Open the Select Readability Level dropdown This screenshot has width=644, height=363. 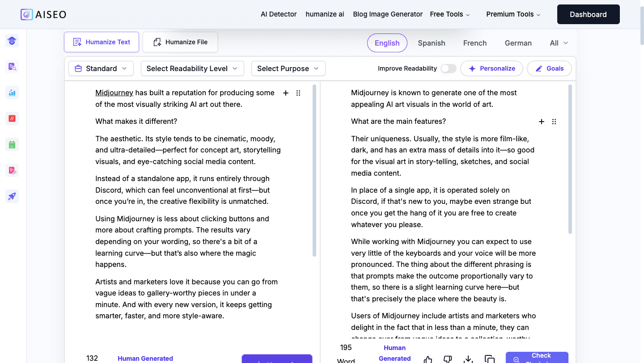pos(192,68)
